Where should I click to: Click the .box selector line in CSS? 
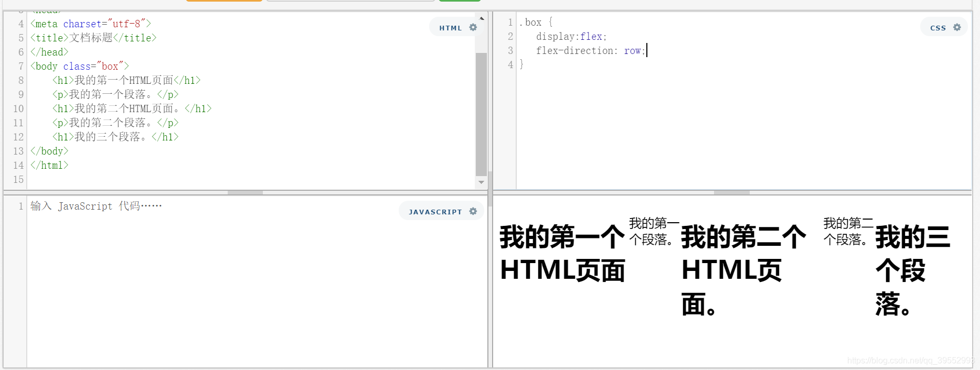tap(536, 22)
